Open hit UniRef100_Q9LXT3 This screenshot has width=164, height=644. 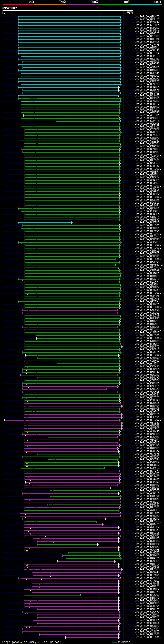pos(147,17)
